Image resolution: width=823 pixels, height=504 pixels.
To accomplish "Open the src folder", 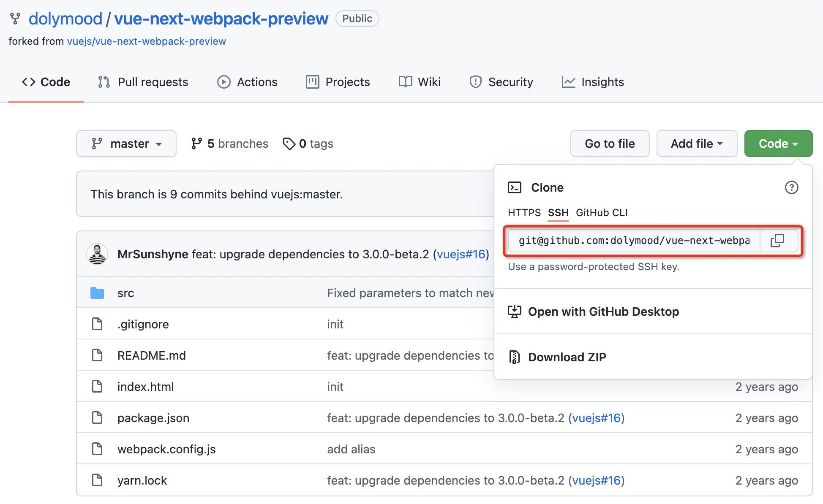I will [125, 293].
